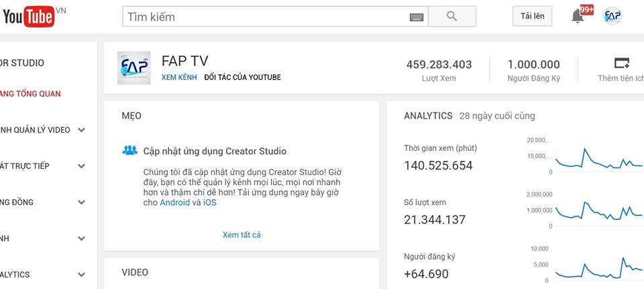Screen dimensions: 644x289
Task: Open the on-screen keyboard icon in search
Action: click(x=417, y=17)
